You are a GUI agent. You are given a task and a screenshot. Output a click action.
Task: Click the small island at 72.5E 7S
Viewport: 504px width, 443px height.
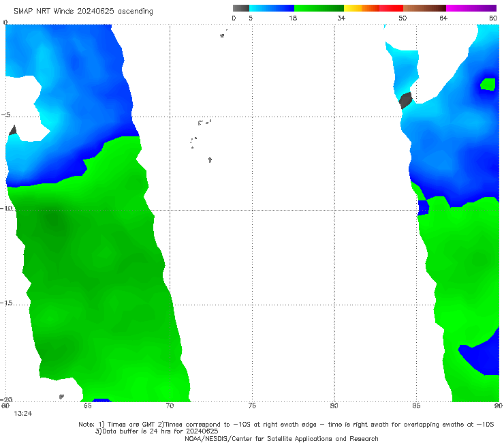210,159
